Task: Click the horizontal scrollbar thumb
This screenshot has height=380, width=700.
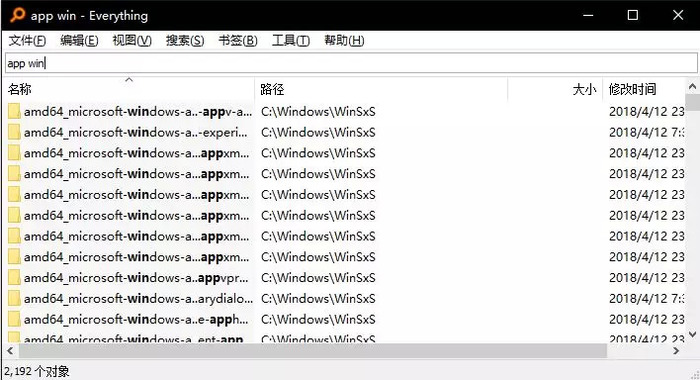Action: click(x=313, y=351)
